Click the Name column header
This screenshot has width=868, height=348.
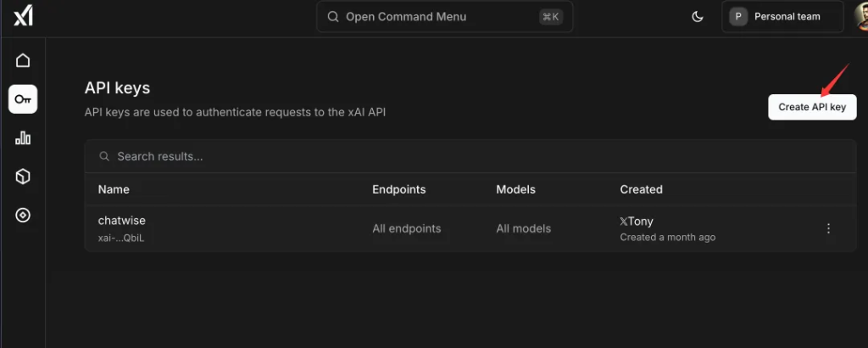click(114, 189)
